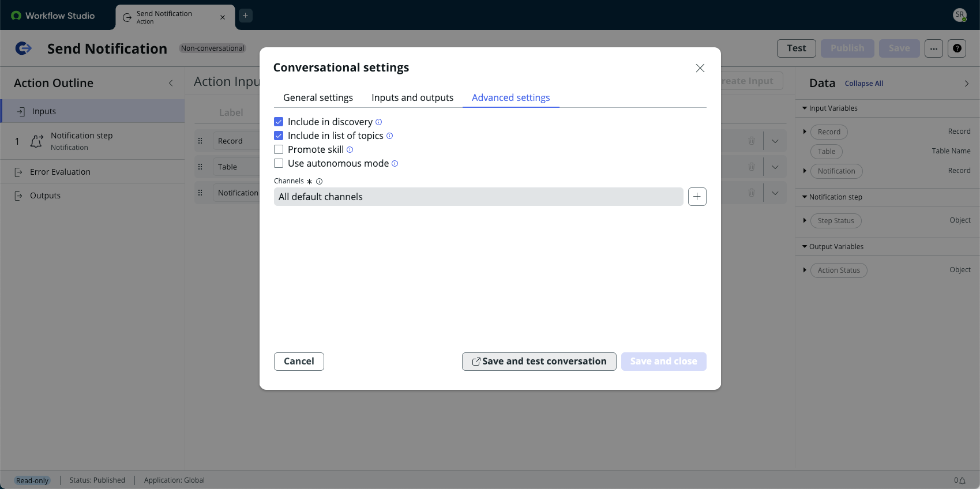Click the Record label input field
Image resolution: width=980 pixels, height=489 pixels.
click(x=236, y=141)
